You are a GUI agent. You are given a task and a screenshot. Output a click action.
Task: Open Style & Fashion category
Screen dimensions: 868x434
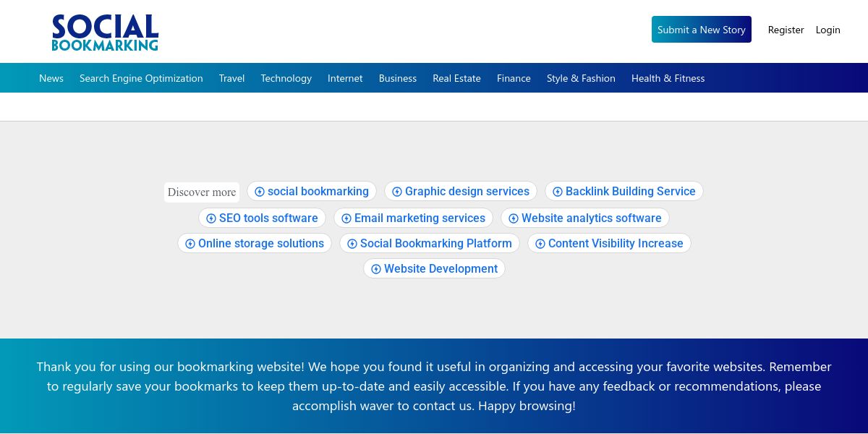coord(581,78)
